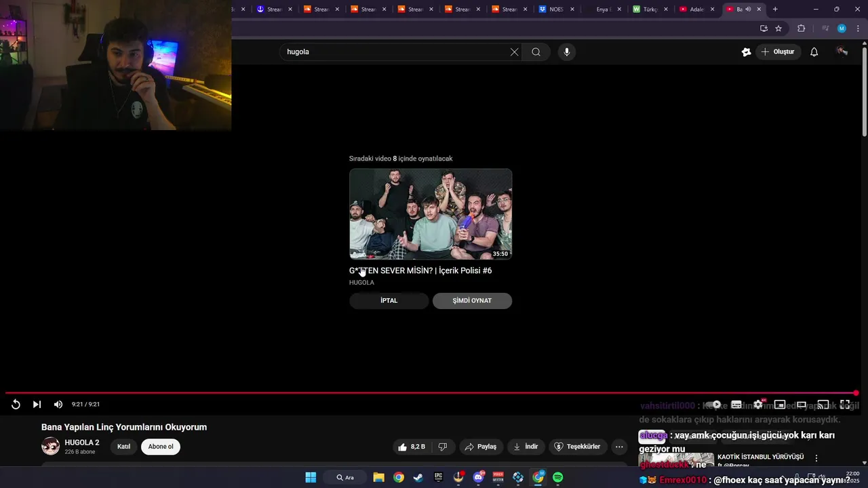Open the HUGOLA 2 channel avatar
The width and height of the screenshot is (868, 488).
coord(50,447)
